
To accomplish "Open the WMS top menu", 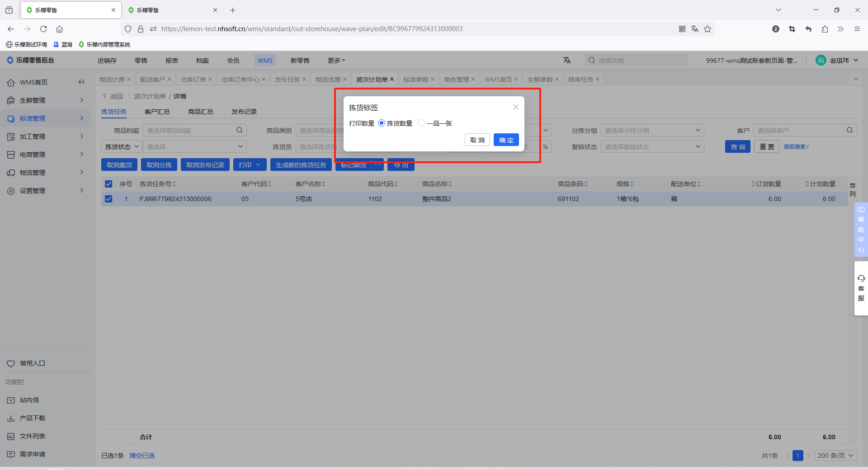I will (265, 61).
